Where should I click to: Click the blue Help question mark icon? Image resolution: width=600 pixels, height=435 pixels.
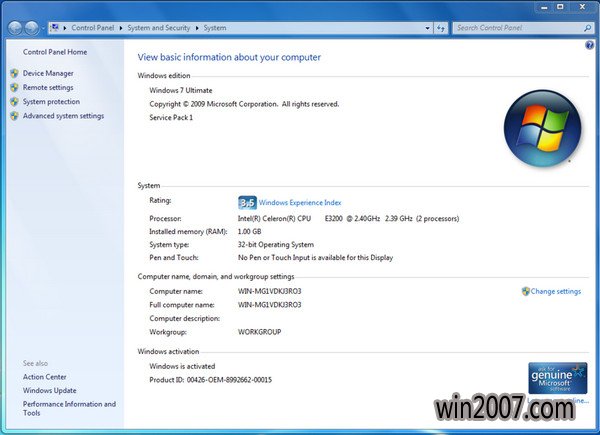coord(590,46)
